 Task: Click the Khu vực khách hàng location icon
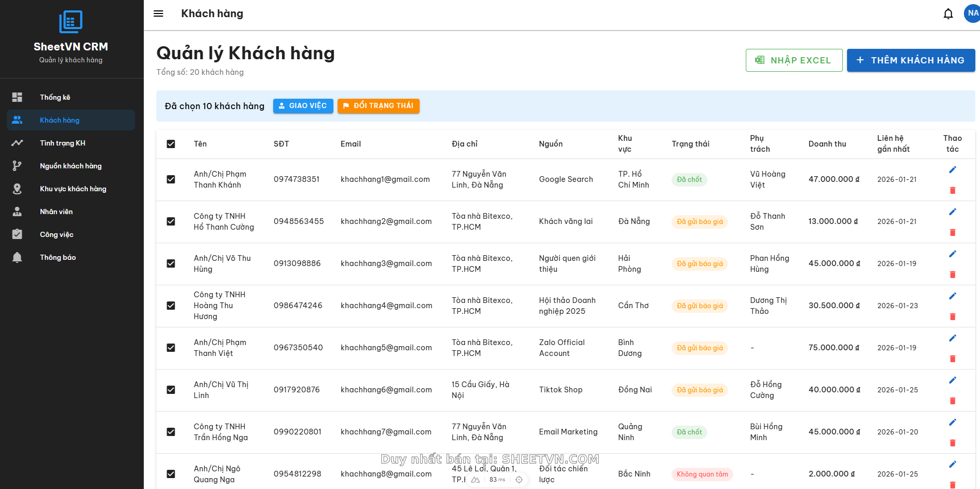[x=17, y=189]
